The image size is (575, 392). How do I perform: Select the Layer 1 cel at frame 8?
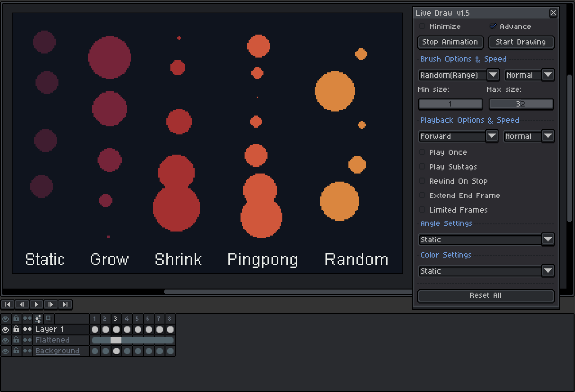click(170, 330)
